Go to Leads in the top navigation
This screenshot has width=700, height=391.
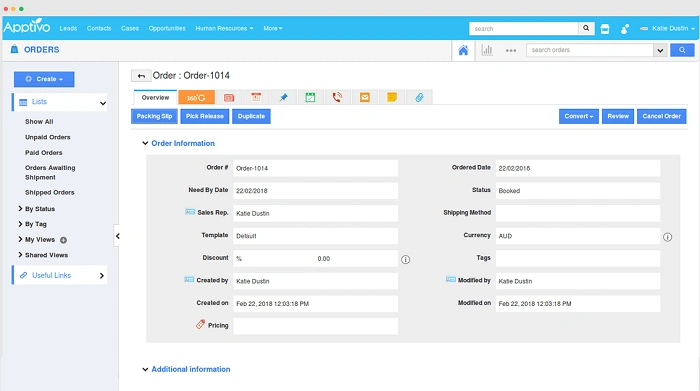click(68, 28)
